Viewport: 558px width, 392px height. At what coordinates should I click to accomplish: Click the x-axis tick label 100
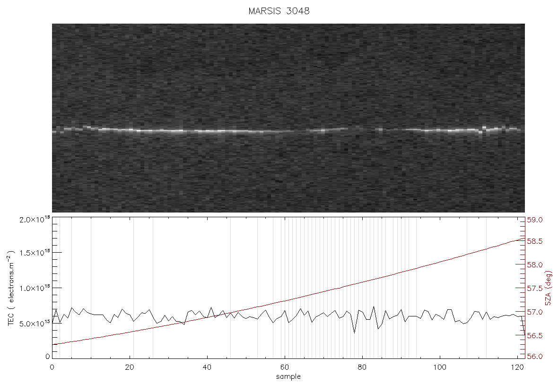439,367
